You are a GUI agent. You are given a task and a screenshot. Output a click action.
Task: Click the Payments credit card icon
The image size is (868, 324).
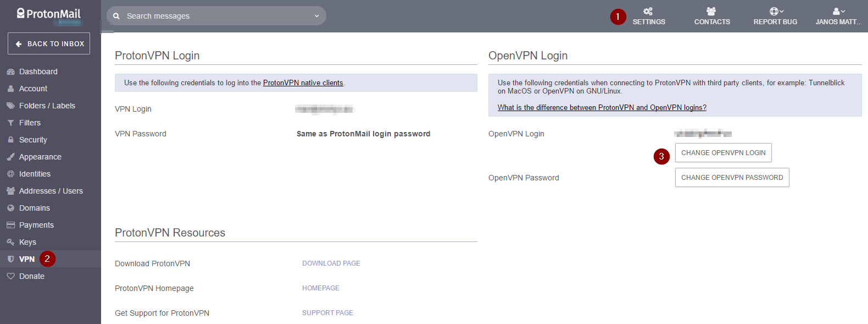[x=10, y=225]
